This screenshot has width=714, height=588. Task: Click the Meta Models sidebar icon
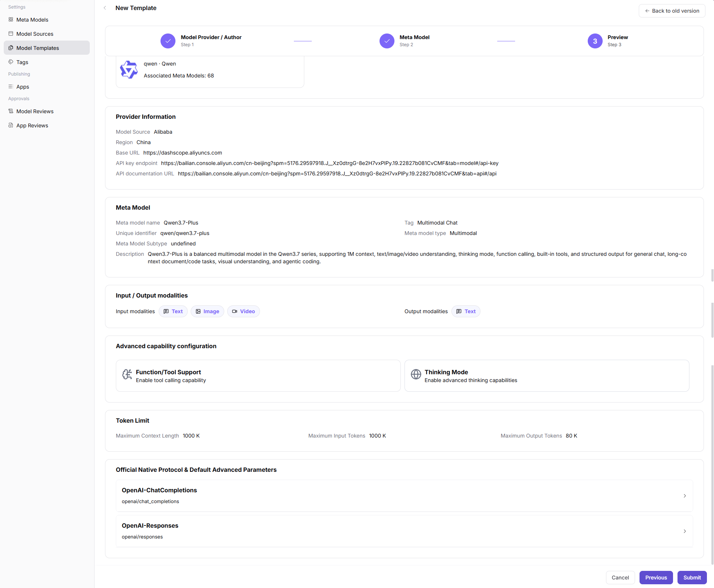pos(11,19)
